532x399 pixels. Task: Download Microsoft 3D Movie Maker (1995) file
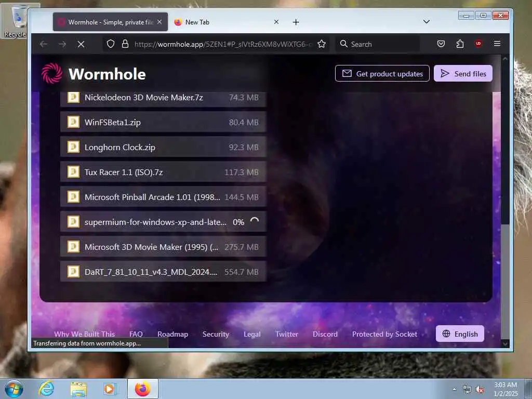pos(163,247)
